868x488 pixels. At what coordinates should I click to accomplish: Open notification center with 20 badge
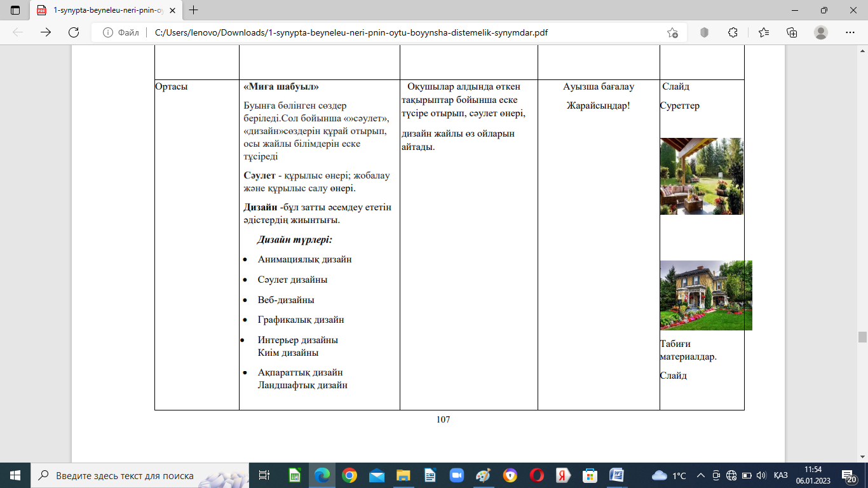[x=850, y=475]
